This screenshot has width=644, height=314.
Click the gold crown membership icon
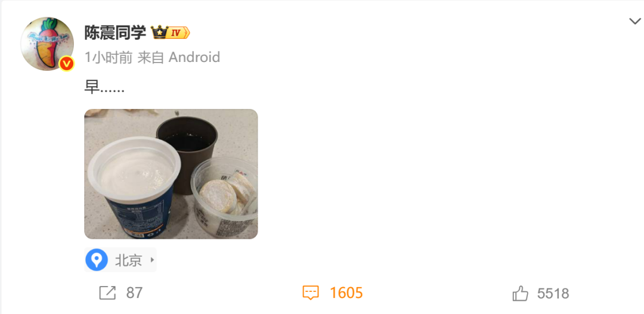point(159,32)
